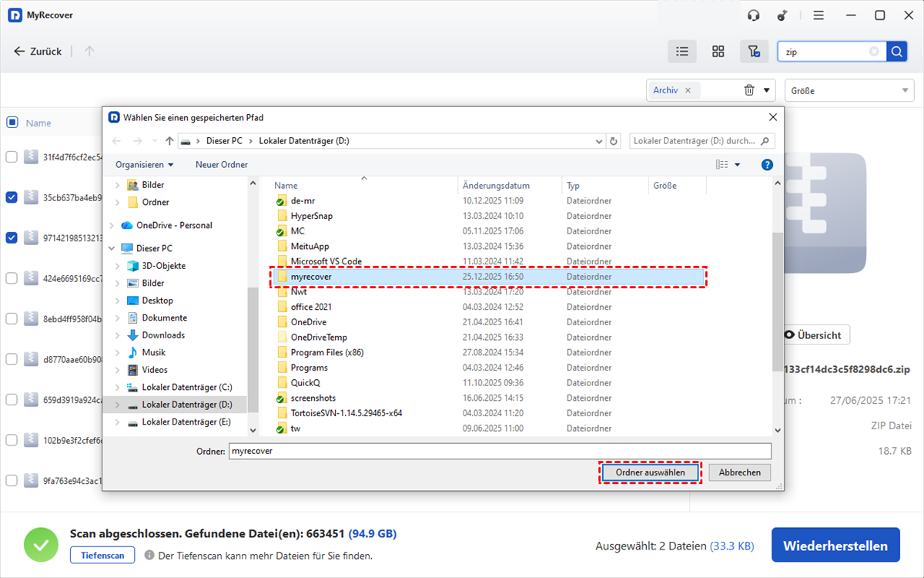Switch to grid view icon
924x578 pixels.
point(718,52)
